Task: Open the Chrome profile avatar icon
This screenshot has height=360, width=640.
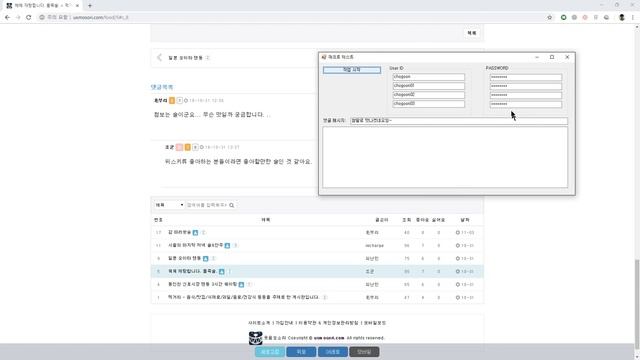Action: click(x=622, y=18)
